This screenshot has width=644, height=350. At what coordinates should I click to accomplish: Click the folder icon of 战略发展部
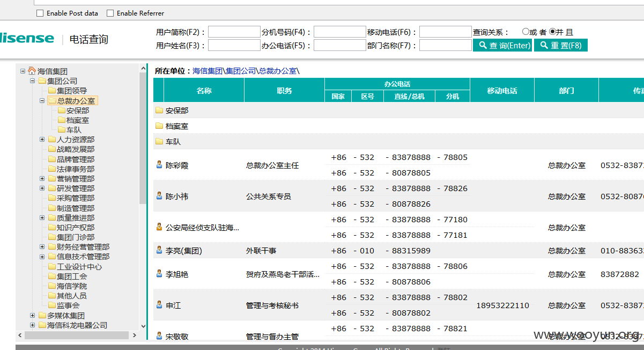52,149
